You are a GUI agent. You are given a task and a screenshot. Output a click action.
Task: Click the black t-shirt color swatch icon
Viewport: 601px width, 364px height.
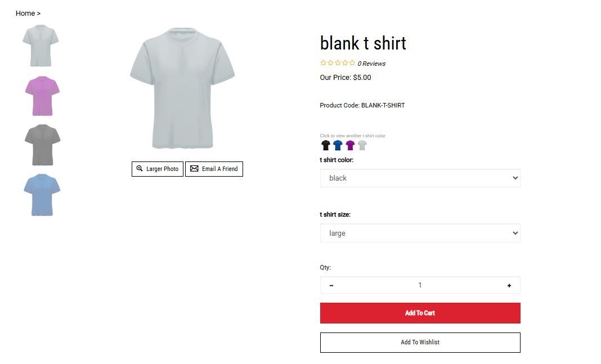[325, 145]
